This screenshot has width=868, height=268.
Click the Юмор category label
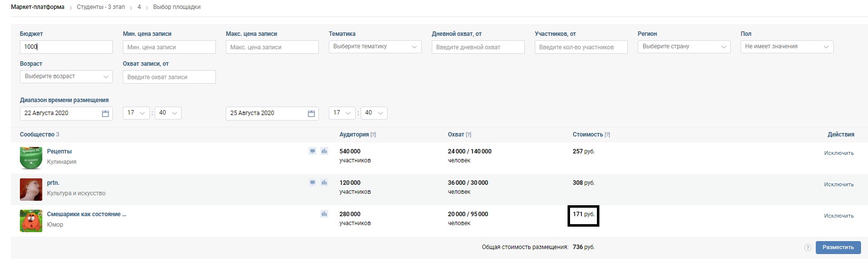[x=55, y=225]
